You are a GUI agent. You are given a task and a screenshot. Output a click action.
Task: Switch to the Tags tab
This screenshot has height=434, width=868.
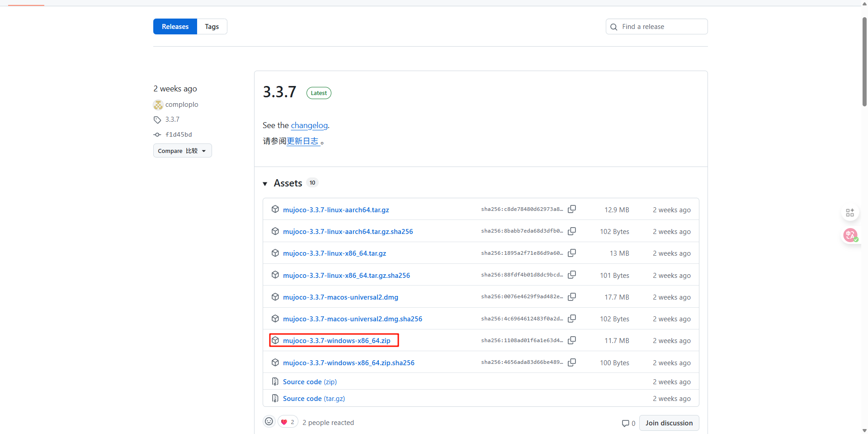[212, 27]
